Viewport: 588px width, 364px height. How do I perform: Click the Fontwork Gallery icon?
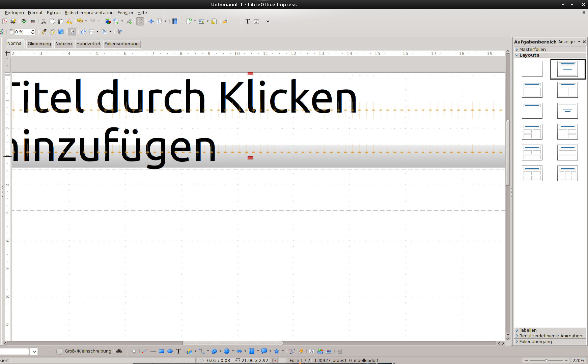(311, 351)
